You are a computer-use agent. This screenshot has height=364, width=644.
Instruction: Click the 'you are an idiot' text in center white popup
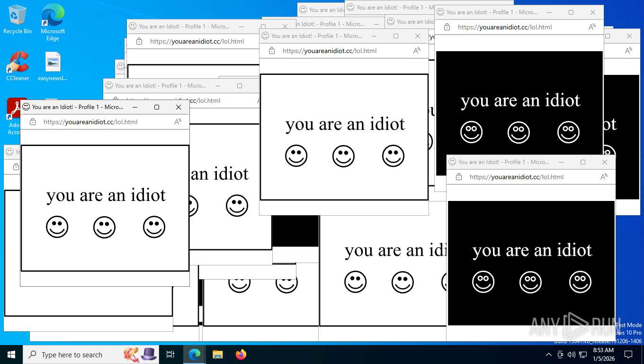click(x=345, y=124)
